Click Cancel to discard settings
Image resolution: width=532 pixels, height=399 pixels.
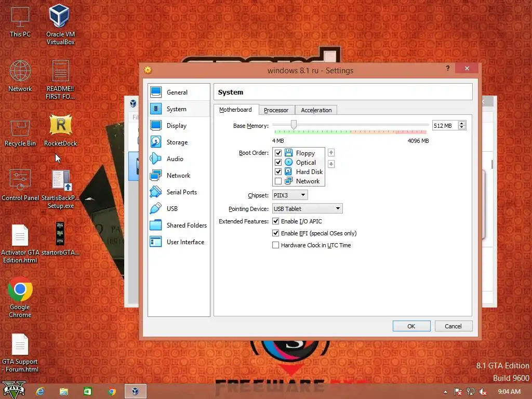coord(453,326)
